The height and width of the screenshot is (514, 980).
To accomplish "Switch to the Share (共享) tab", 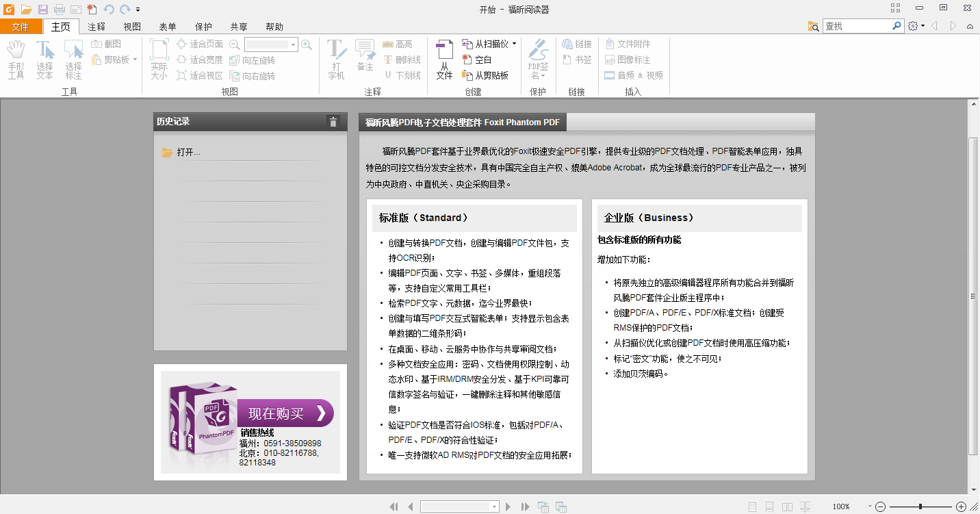I will click(x=239, y=27).
